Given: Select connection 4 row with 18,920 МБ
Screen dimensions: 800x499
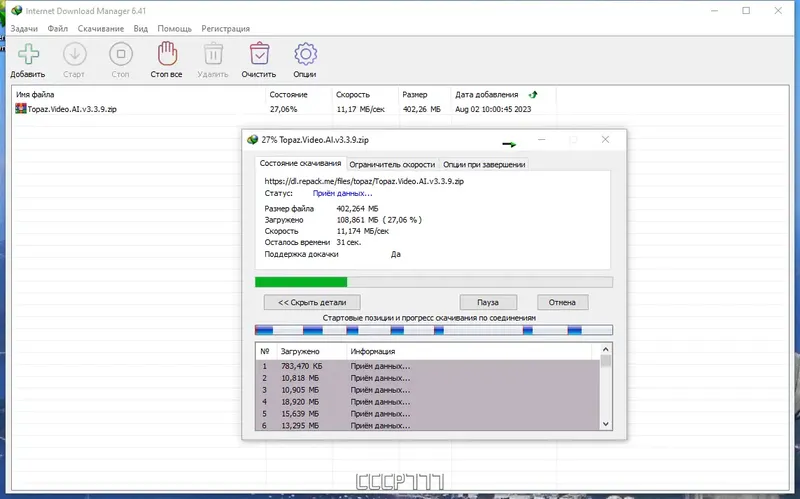Looking at the screenshot, I should pyautogui.click(x=428, y=402).
